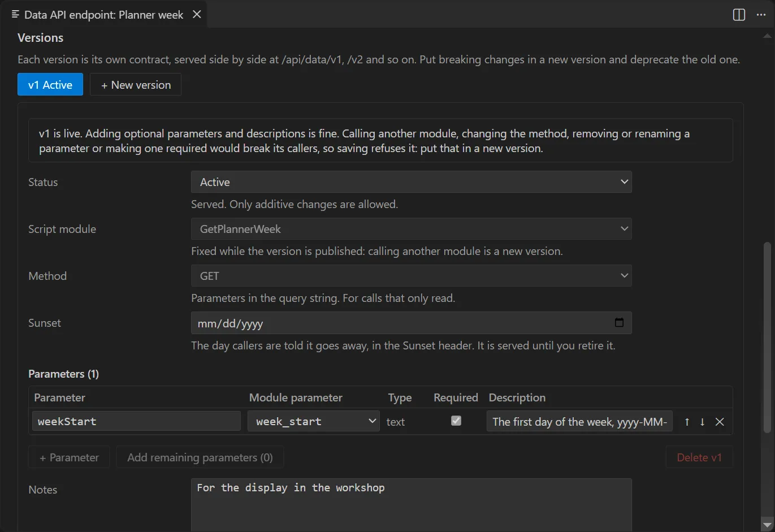Uncheck Required for weekStart
The width and height of the screenshot is (775, 532).
point(456,421)
